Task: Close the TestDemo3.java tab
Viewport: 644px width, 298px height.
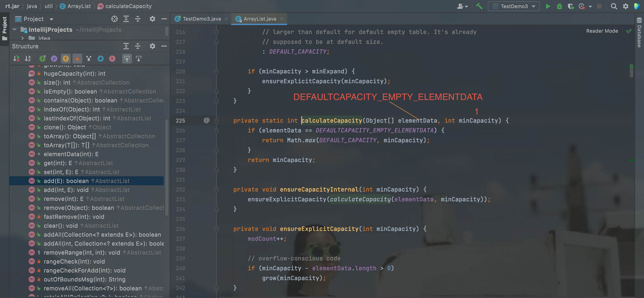Action: pos(226,19)
